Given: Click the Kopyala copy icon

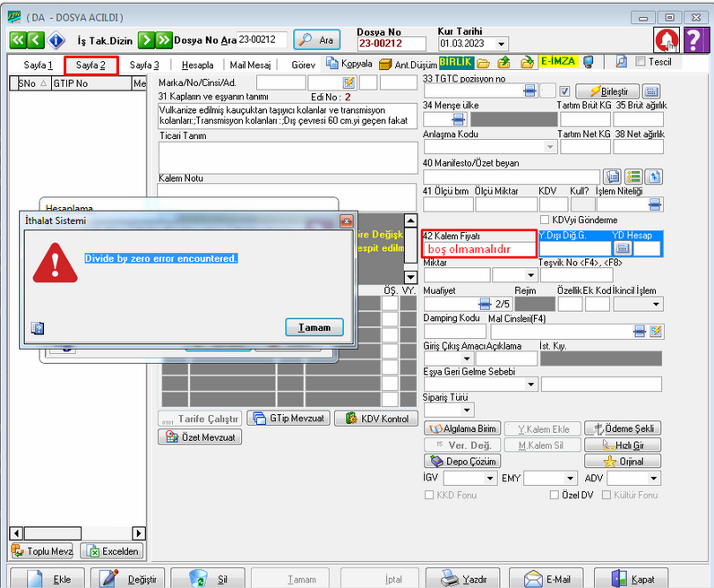Looking at the screenshot, I should [x=332, y=64].
